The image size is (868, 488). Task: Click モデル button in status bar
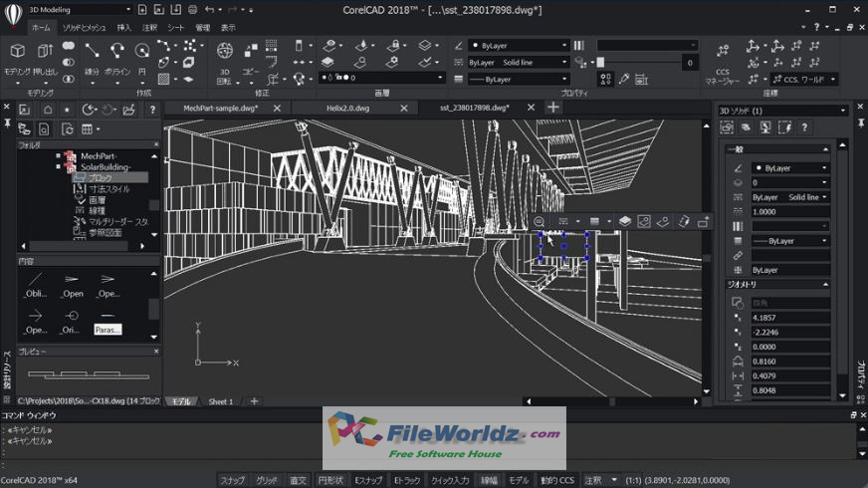pos(519,480)
